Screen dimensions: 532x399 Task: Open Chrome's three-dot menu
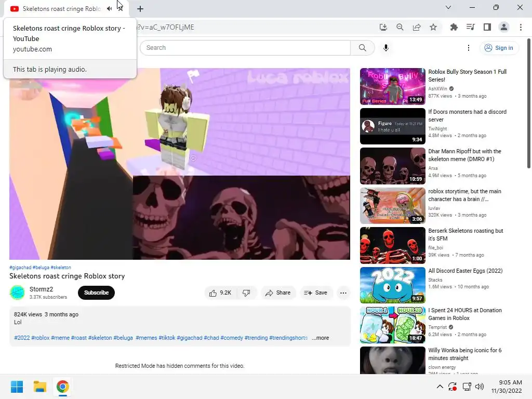tap(521, 27)
